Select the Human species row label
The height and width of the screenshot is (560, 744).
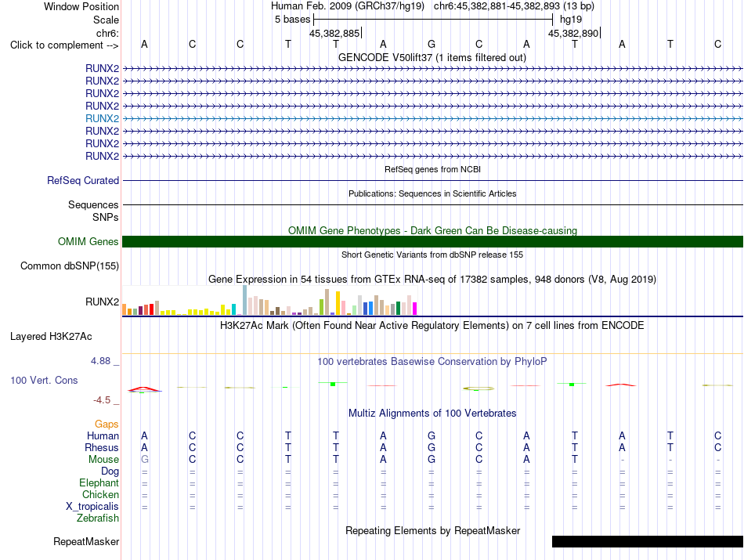pyautogui.click(x=103, y=435)
